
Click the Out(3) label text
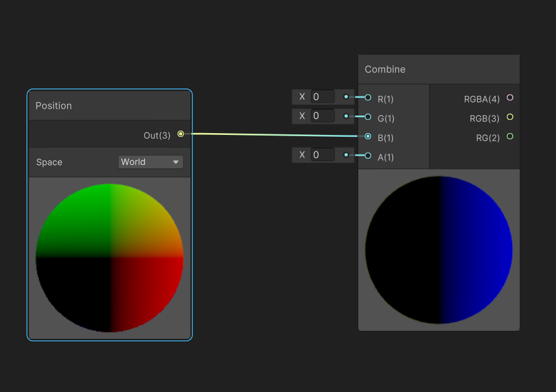(157, 136)
